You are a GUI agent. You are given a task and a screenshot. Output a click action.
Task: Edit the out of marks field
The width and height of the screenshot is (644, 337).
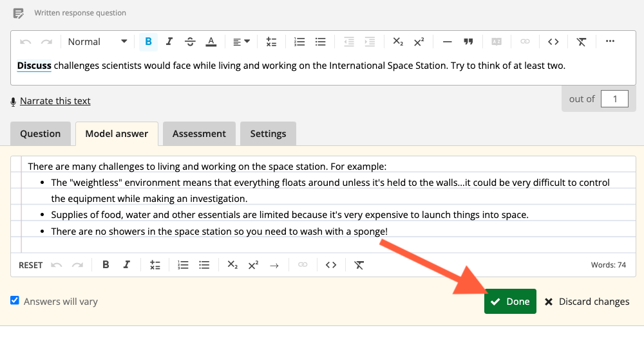(614, 99)
